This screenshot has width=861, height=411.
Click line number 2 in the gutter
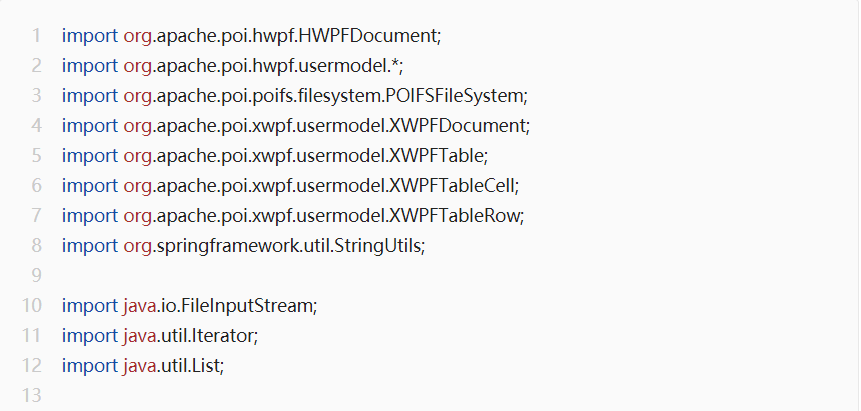(36, 66)
